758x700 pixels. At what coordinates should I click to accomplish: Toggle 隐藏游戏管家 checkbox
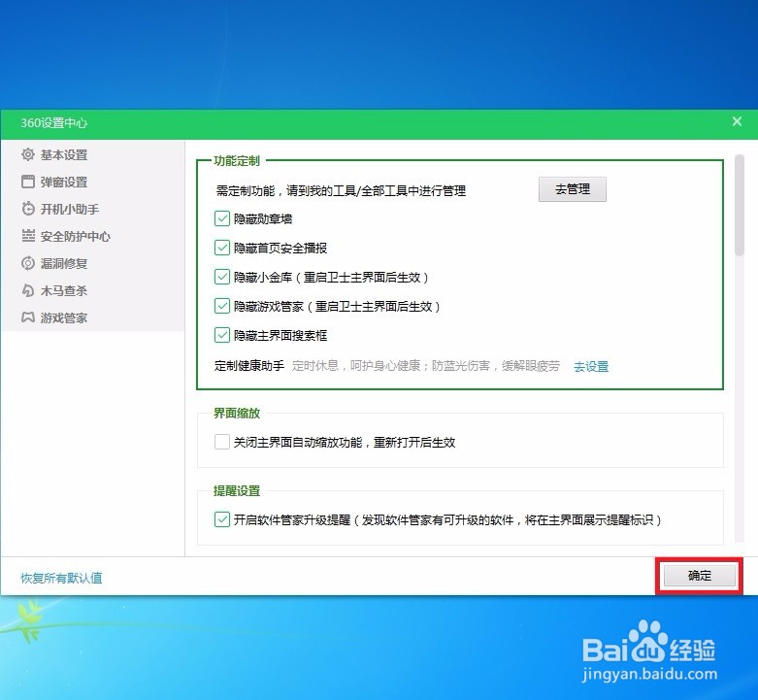[222, 306]
